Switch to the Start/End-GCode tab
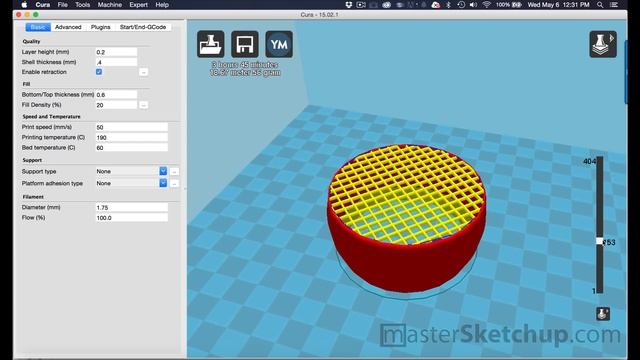 143,27
